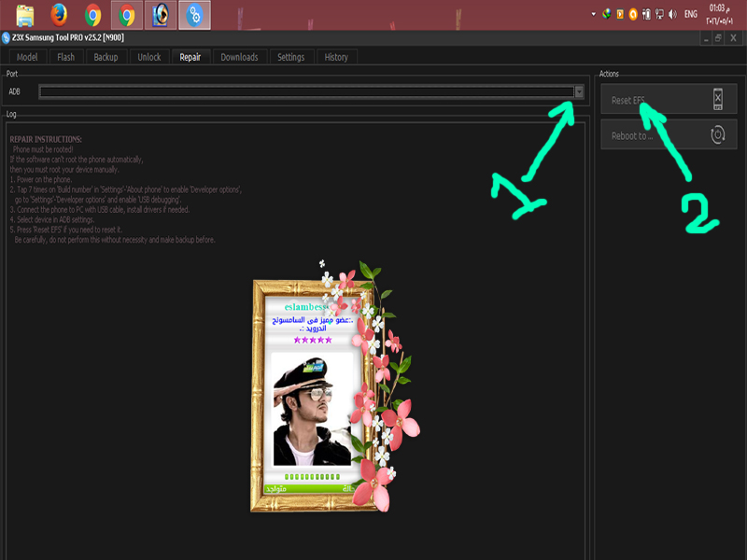Go to the Backup tab

pyautogui.click(x=106, y=57)
